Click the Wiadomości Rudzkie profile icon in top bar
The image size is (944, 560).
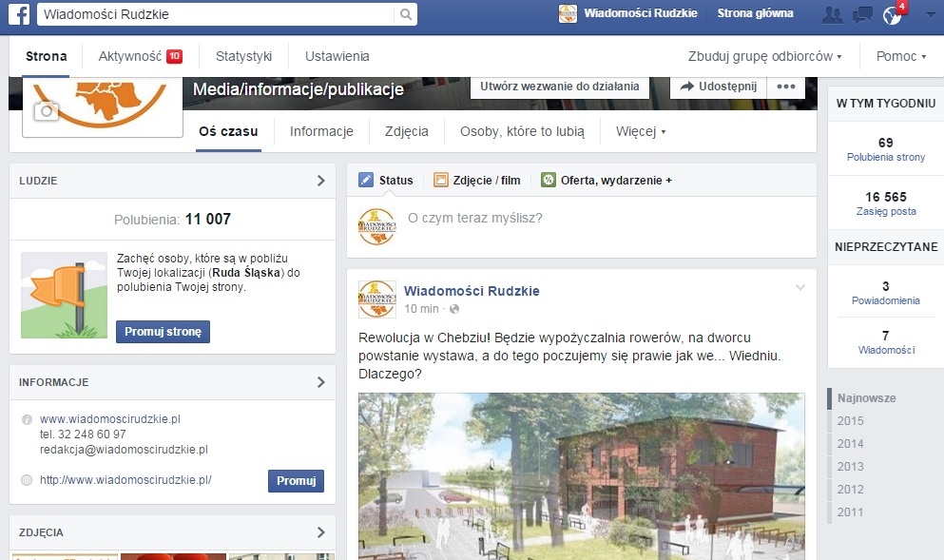[568, 13]
